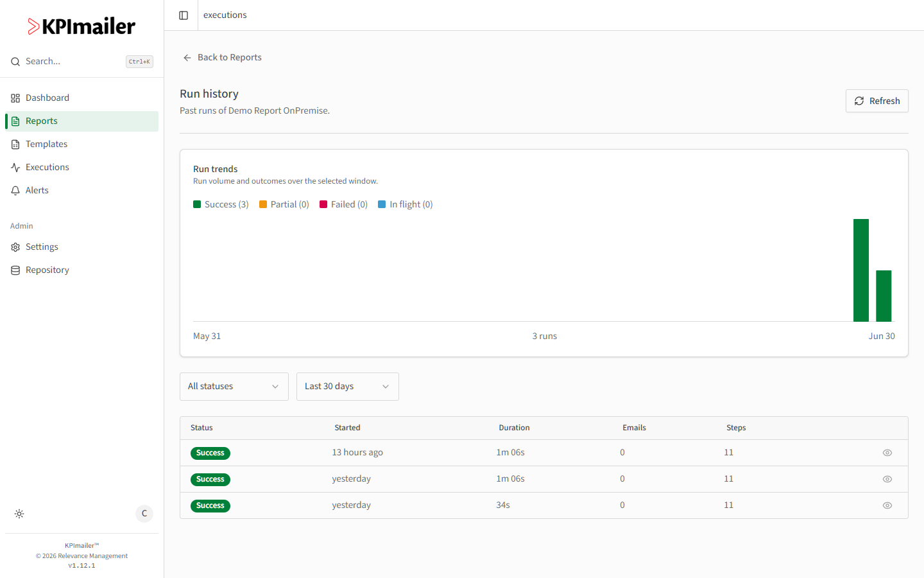The width and height of the screenshot is (924, 578).
Task: Click the Settings gear icon
Action: [15, 247]
